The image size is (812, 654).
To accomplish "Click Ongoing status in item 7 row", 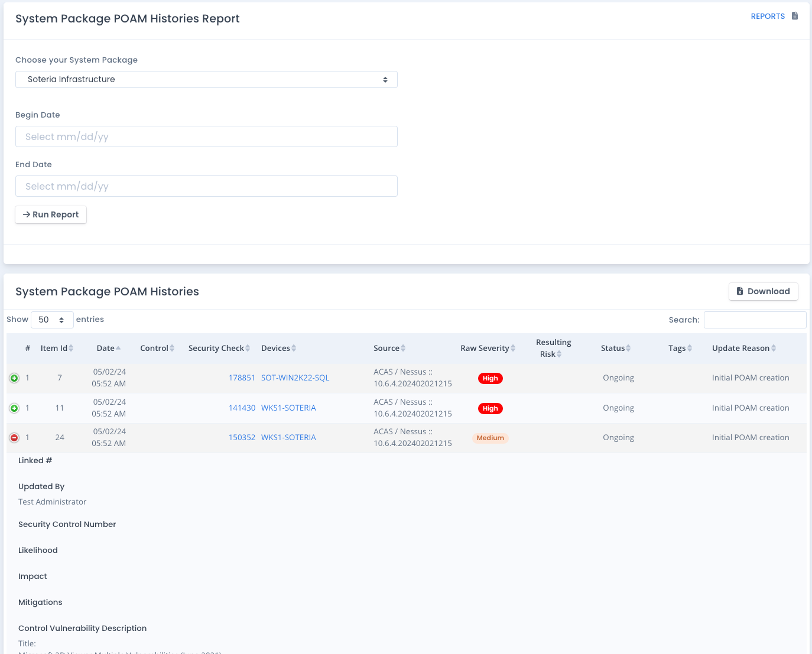I will 618,378.
